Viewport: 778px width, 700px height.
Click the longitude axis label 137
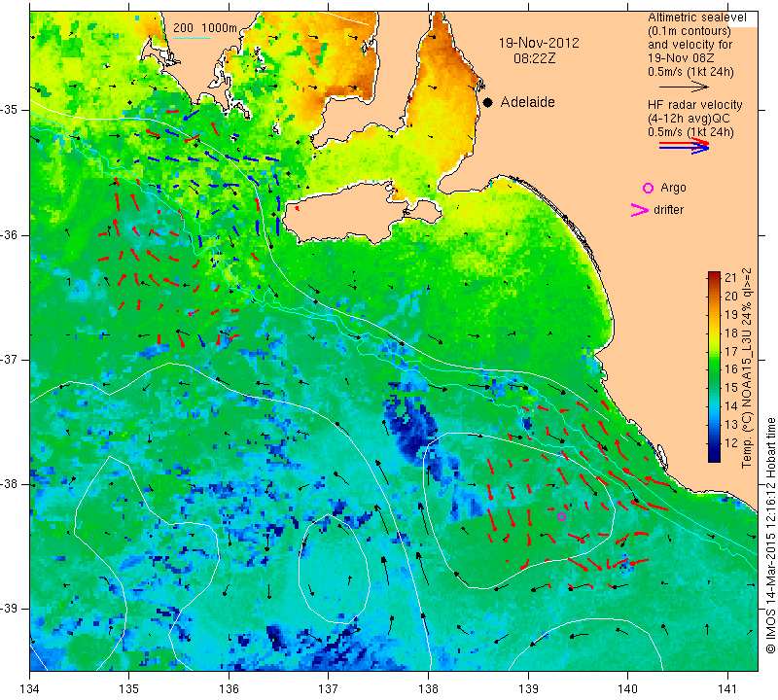tap(328, 689)
